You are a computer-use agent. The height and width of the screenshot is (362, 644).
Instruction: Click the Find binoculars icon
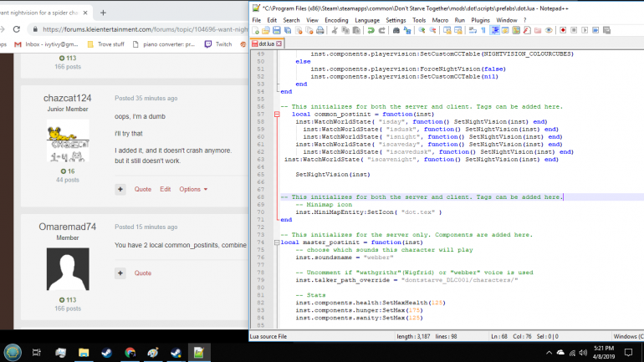[396, 30]
